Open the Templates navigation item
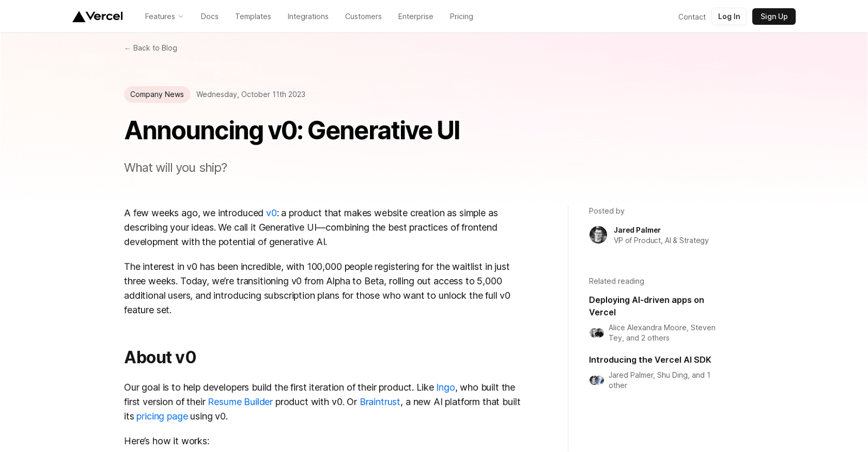868x452 pixels. tap(253, 16)
